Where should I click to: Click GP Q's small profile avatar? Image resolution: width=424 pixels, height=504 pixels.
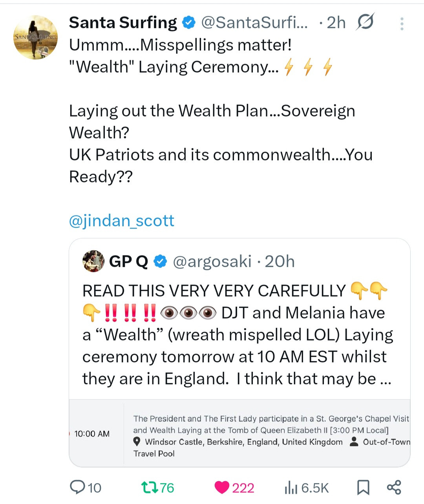pos(93,261)
